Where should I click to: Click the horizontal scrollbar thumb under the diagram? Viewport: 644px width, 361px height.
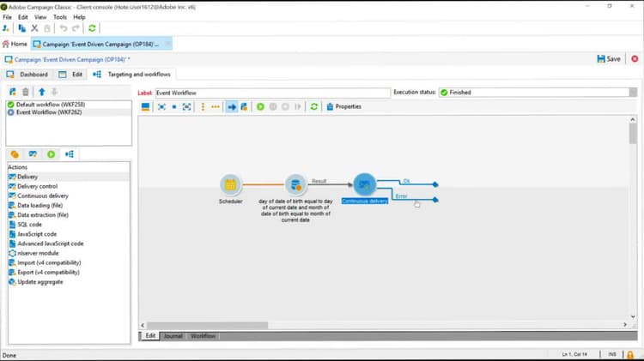(x=208, y=325)
